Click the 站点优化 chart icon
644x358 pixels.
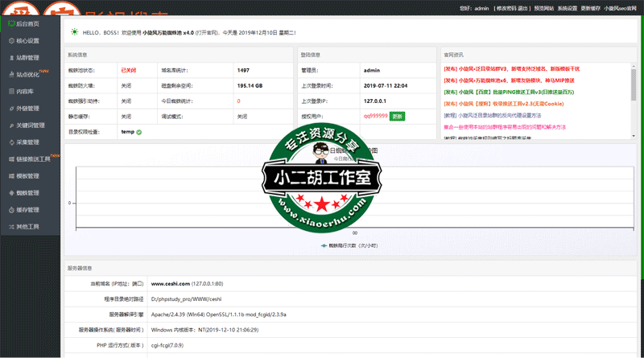tap(10, 75)
